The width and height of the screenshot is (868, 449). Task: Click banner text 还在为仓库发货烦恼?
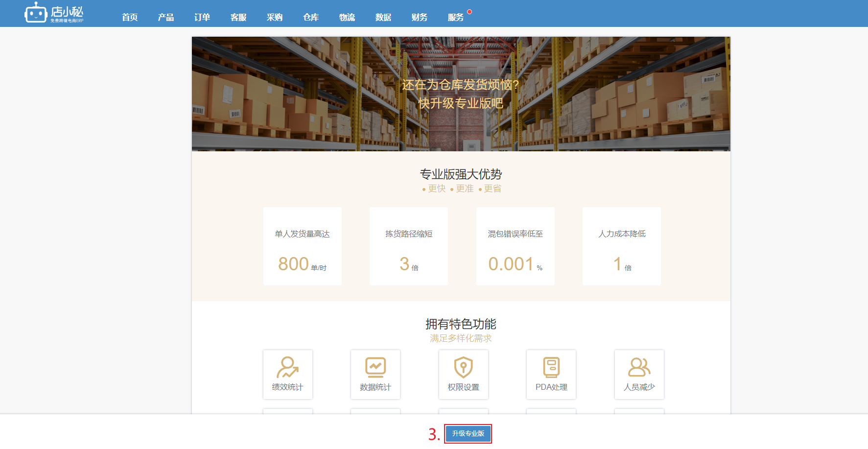coord(461,85)
